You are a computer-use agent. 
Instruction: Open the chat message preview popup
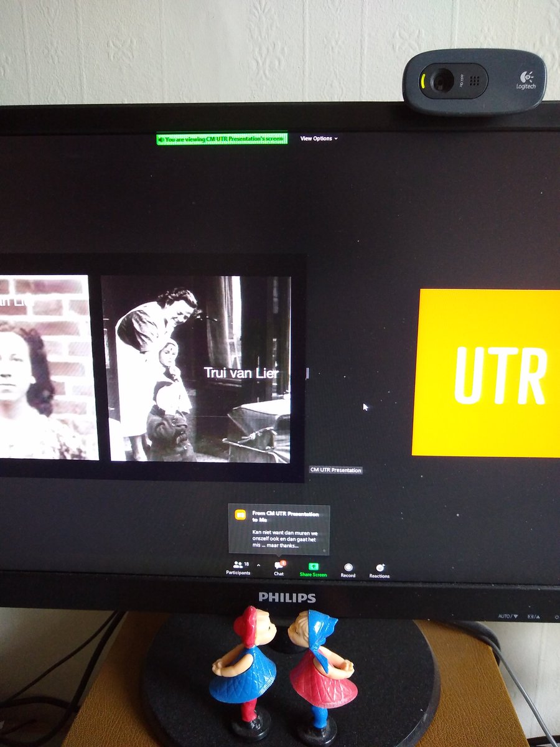[x=279, y=529]
